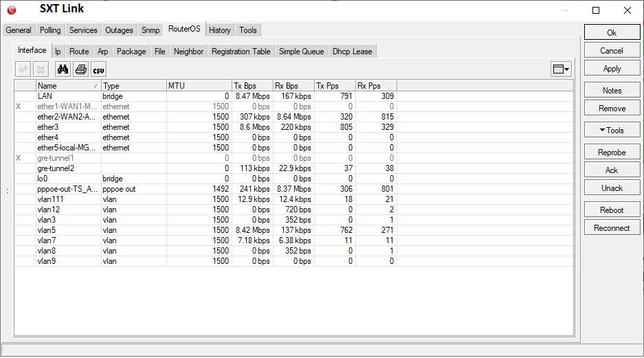This screenshot has height=358, width=644.
Task: Click the Cancel button
Action: click(x=612, y=50)
